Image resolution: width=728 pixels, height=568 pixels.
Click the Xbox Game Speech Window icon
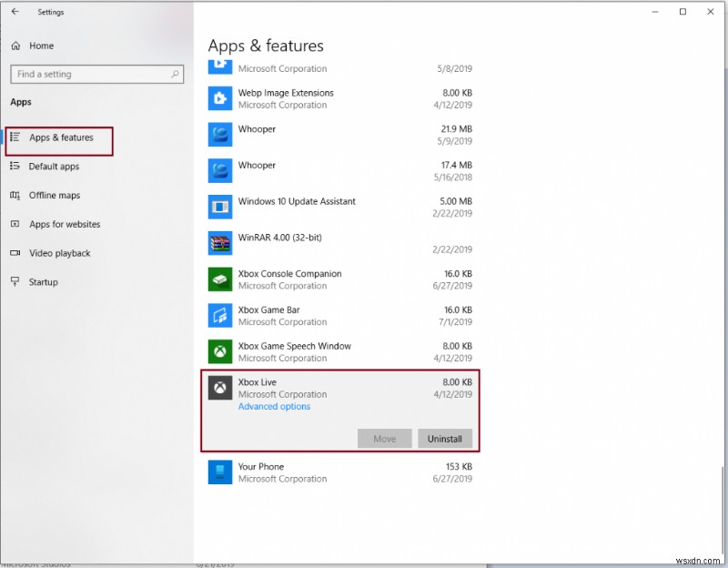[x=220, y=351]
